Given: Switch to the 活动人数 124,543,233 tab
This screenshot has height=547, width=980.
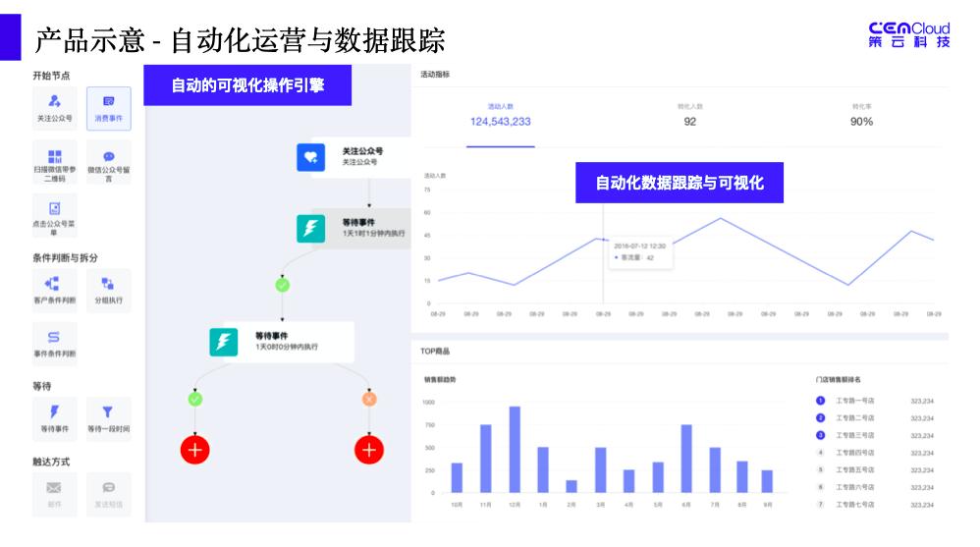Looking at the screenshot, I should pos(501,117).
